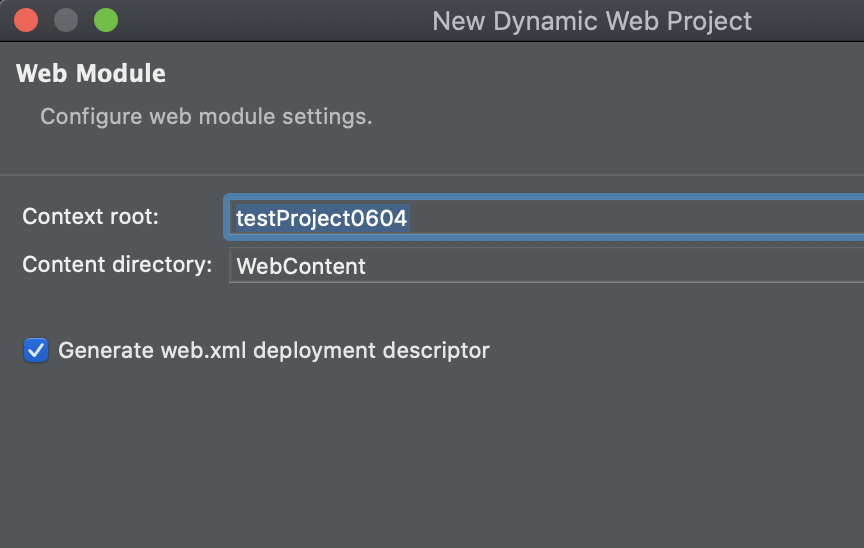The width and height of the screenshot is (864, 548).
Task: Click 'Configure web module settings.' description
Action: click(x=206, y=116)
